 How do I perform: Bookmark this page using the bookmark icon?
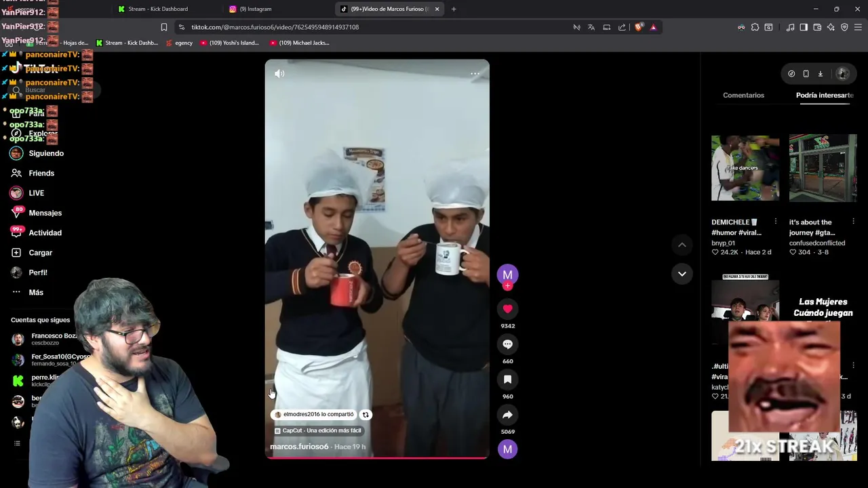163,27
